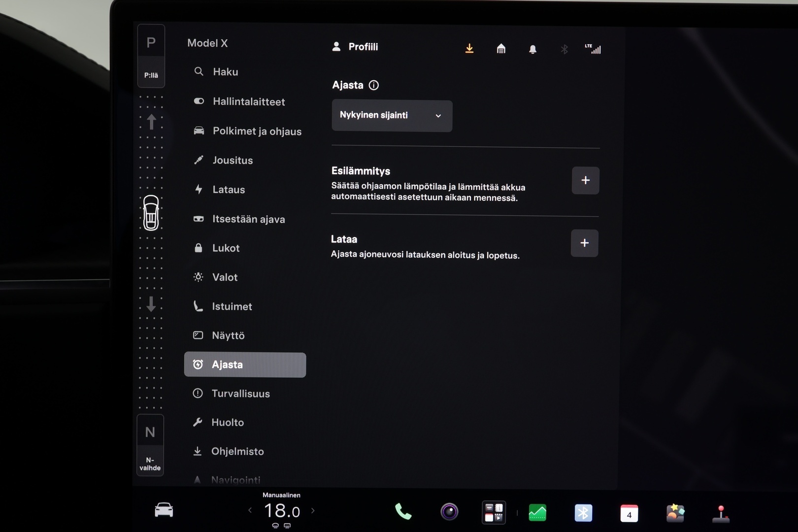Add a Lataa charging schedule with plus
The height and width of the screenshot is (532, 798).
(584, 243)
